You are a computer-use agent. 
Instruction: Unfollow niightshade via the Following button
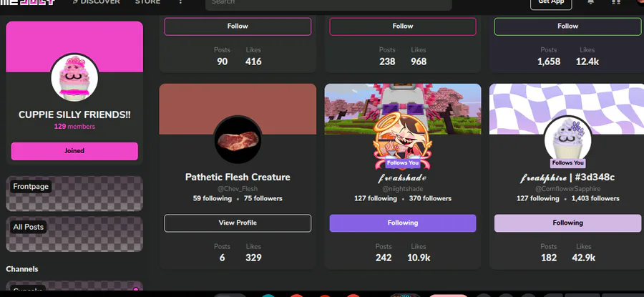pos(402,223)
